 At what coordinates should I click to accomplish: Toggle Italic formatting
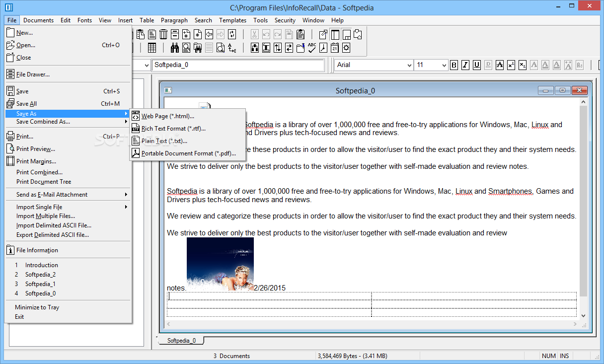click(465, 65)
